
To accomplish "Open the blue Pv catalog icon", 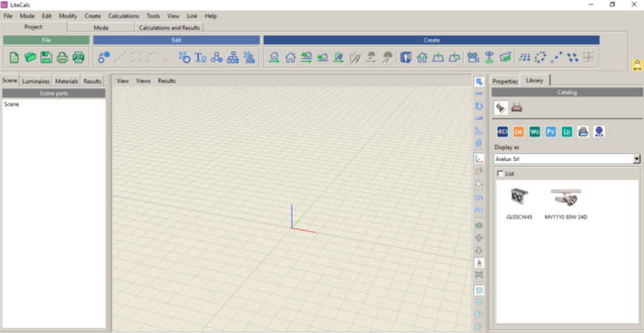I will 550,132.
